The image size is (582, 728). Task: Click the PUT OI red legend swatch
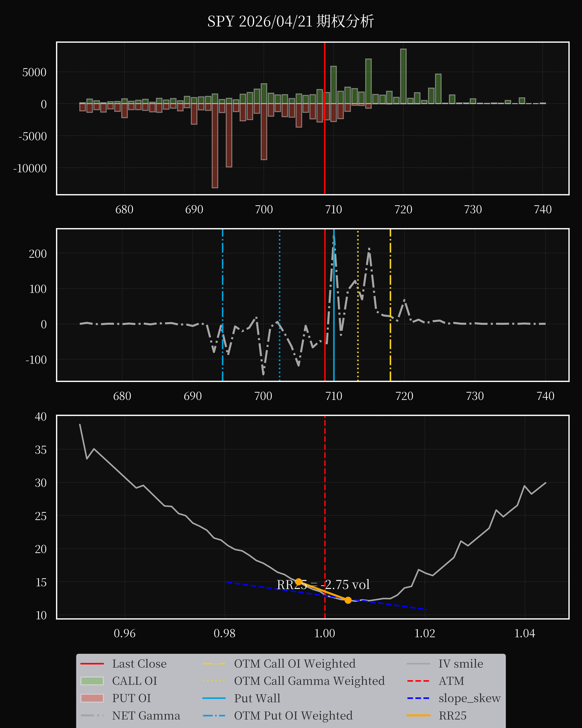pyautogui.click(x=92, y=698)
